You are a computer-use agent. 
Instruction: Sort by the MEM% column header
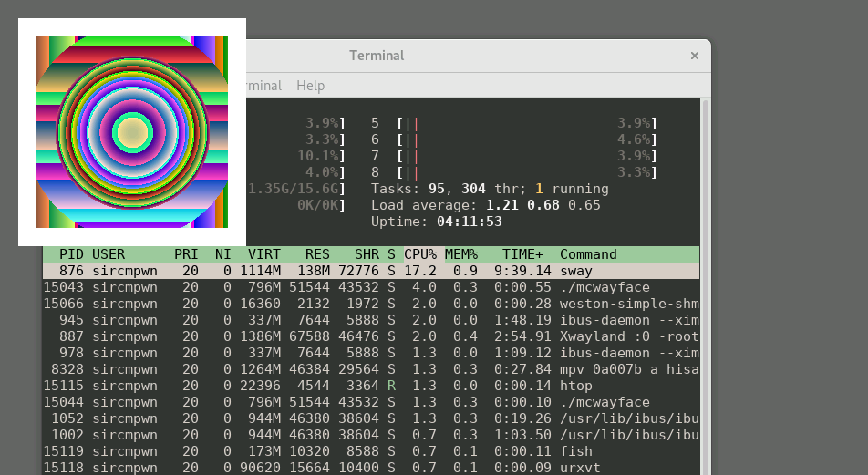pyautogui.click(x=461, y=254)
